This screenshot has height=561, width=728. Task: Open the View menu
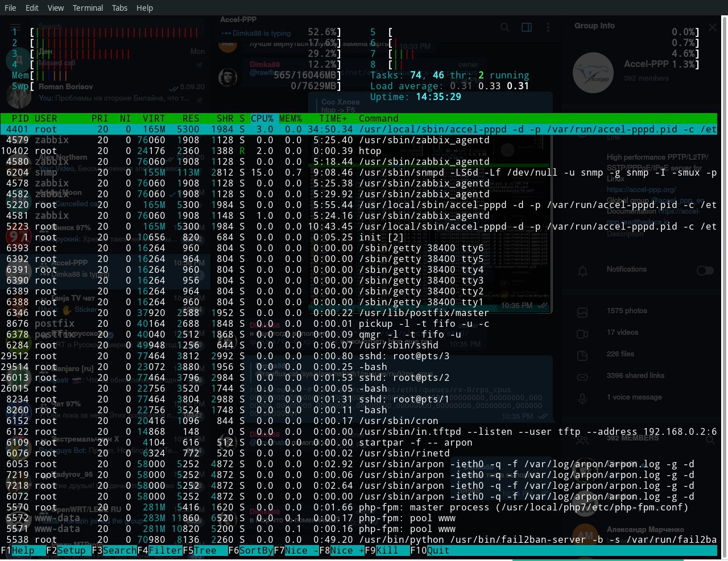56,8
